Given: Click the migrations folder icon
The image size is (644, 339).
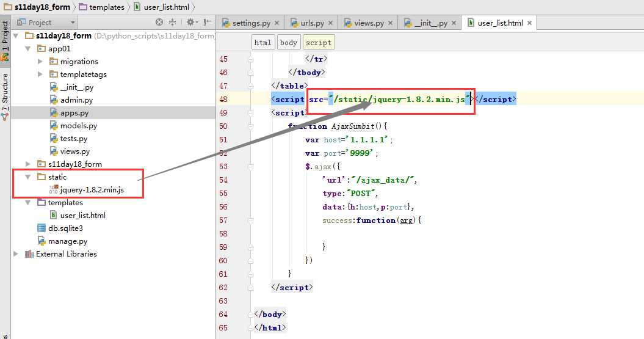Looking at the screenshot, I should point(53,61).
